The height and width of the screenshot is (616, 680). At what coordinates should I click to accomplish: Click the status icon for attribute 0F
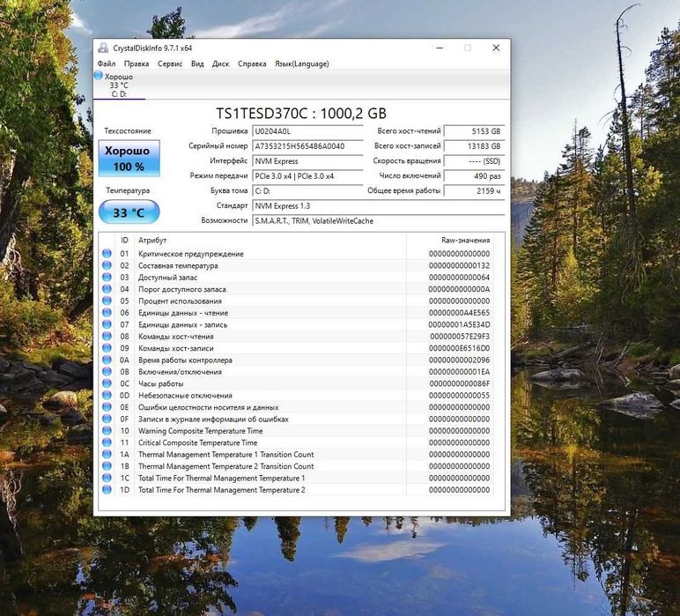coord(107,419)
